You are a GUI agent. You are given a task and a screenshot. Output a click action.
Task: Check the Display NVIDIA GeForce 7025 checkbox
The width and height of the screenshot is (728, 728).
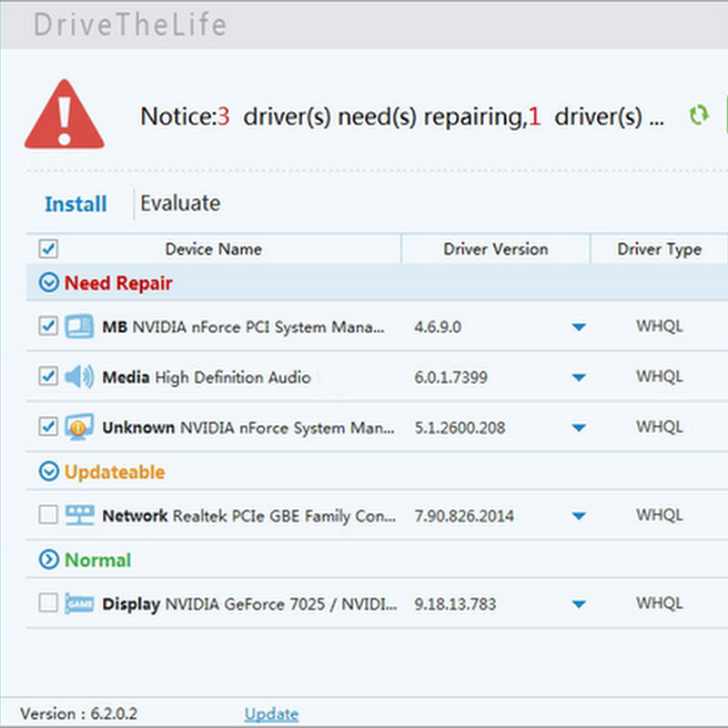[48, 602]
